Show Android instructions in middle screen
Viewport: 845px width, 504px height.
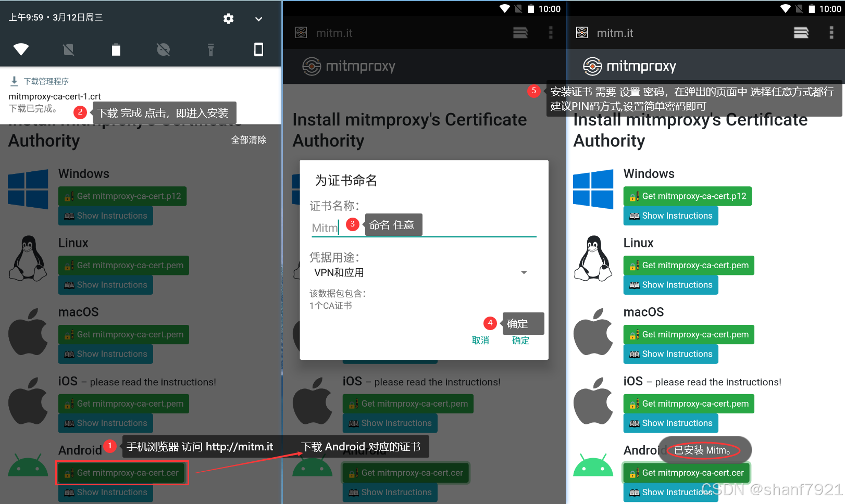click(390, 492)
